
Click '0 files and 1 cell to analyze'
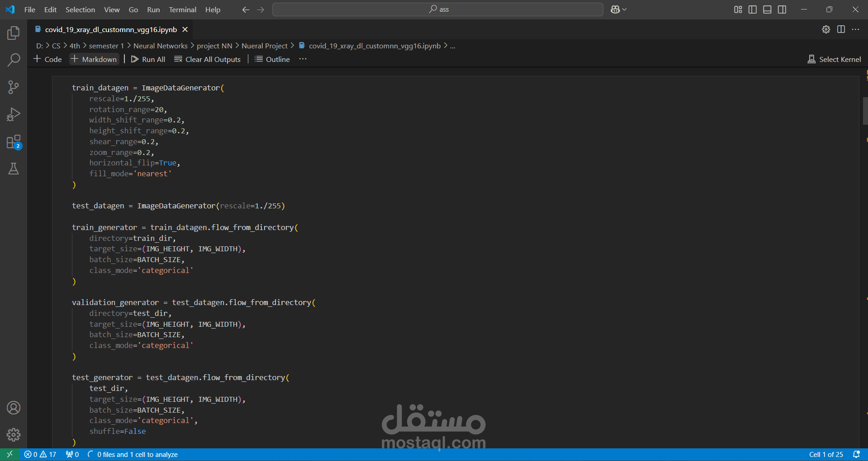[133, 455]
